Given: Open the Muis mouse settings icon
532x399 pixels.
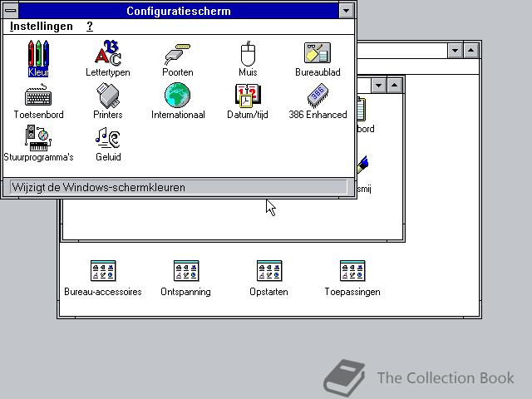Looking at the screenshot, I should pyautogui.click(x=248, y=58).
